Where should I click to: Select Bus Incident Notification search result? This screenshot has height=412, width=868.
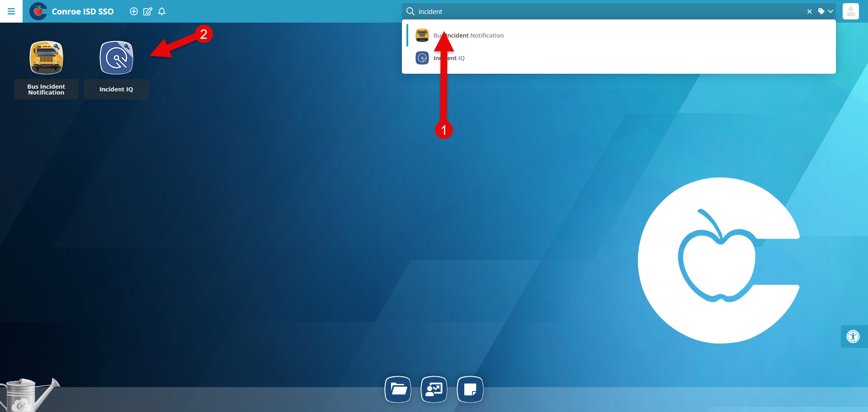[x=618, y=35]
